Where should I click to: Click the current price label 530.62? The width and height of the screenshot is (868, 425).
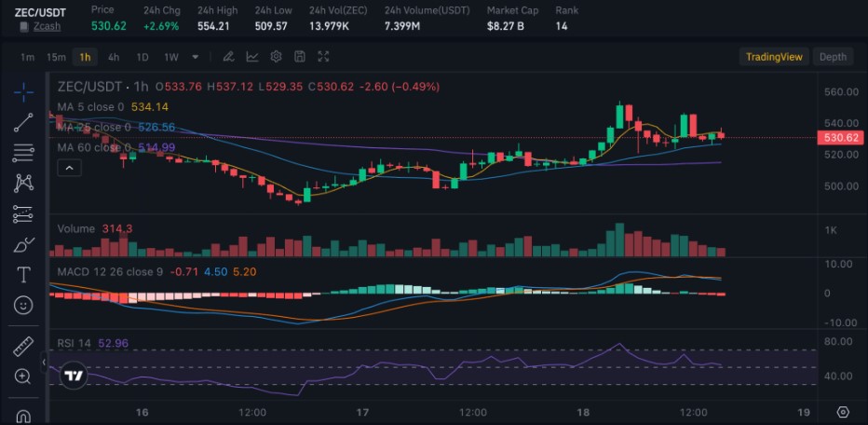[x=840, y=137]
